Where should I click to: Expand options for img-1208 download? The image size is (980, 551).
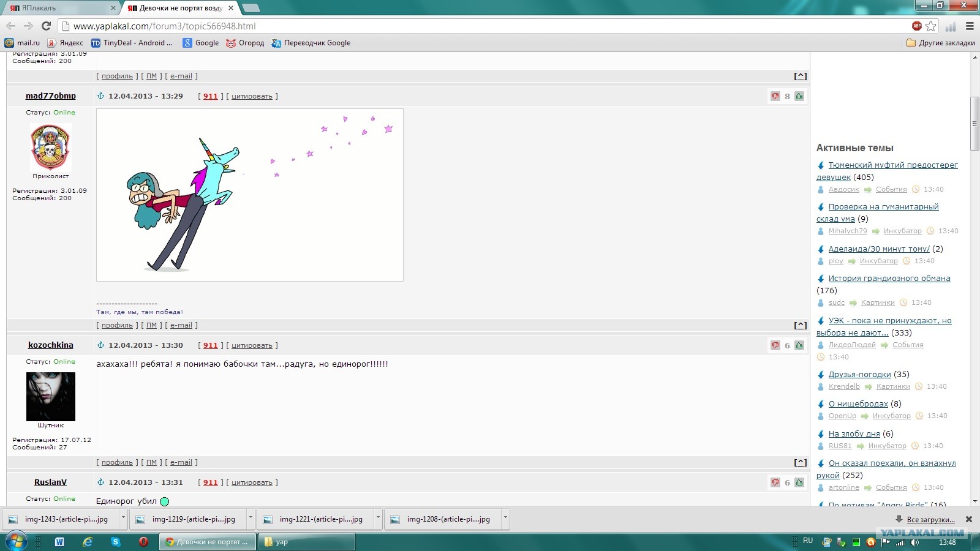[x=505, y=519]
